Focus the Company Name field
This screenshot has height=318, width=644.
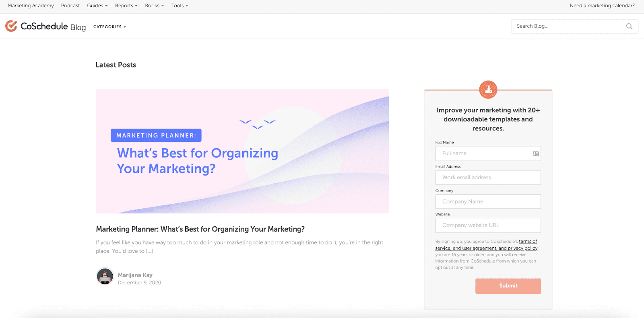click(488, 201)
